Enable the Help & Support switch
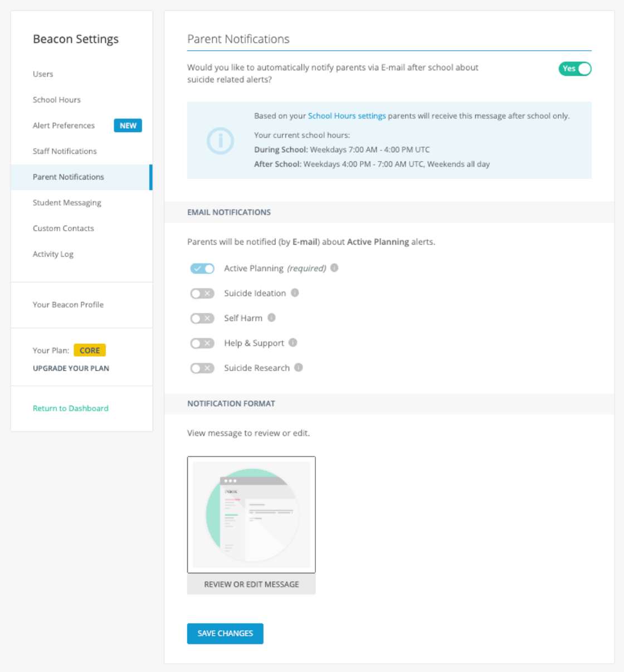 (x=202, y=343)
